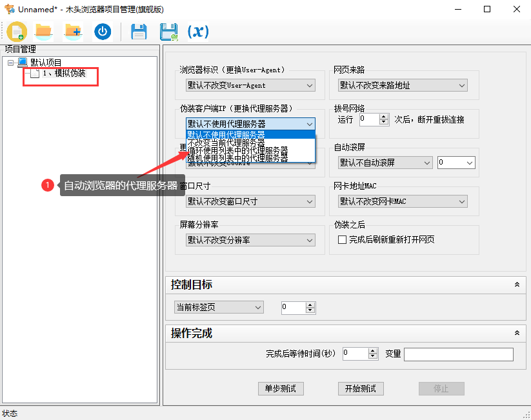This screenshot has width=531, height=420.
Task: Choose 不改变当前代理服务器 option
Action: click(x=250, y=142)
